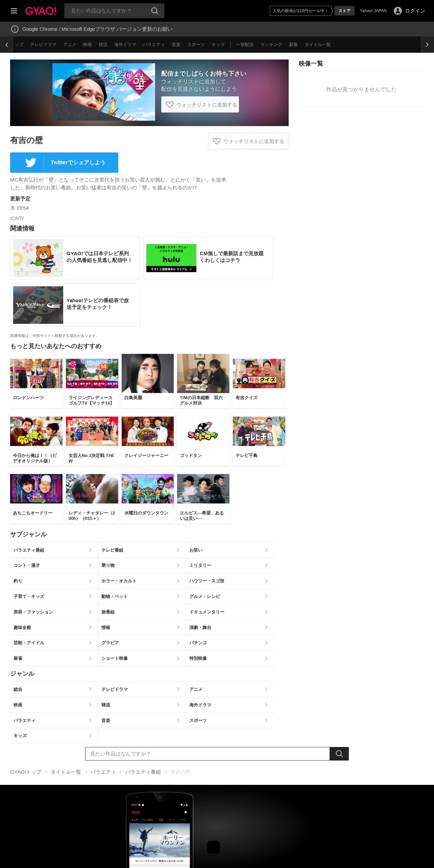434x868 pixels.
Task: Click ログイン text link
Action: point(415,11)
